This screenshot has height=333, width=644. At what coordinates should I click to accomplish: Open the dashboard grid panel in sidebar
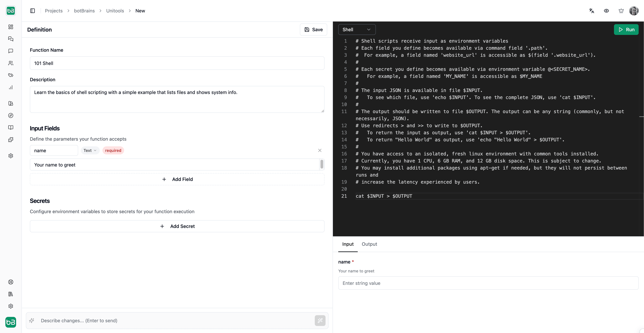11,27
